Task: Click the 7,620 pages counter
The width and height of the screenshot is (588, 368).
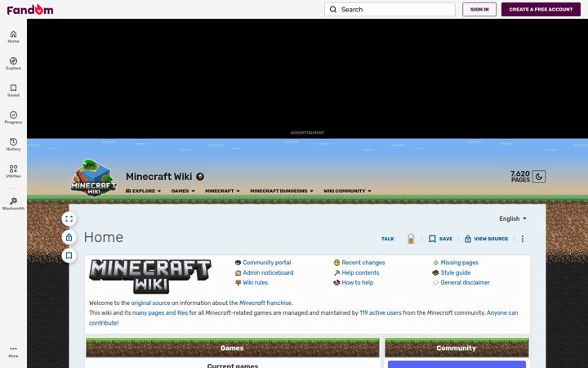Action: 520,177
